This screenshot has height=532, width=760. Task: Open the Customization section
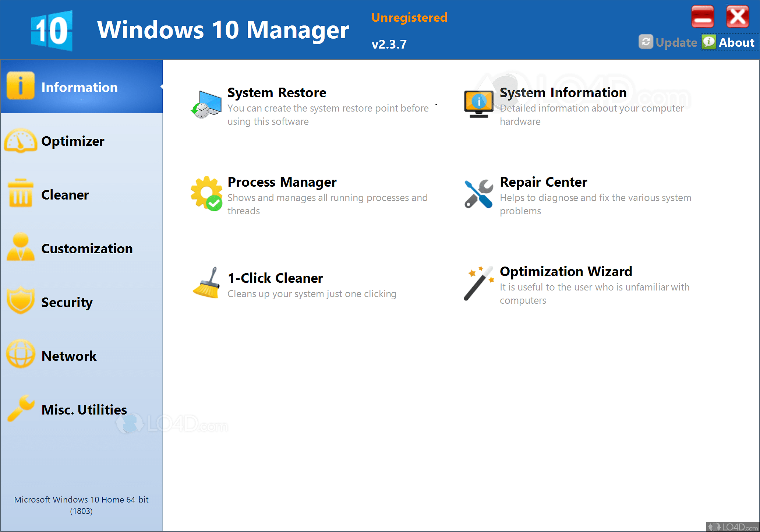(87, 249)
